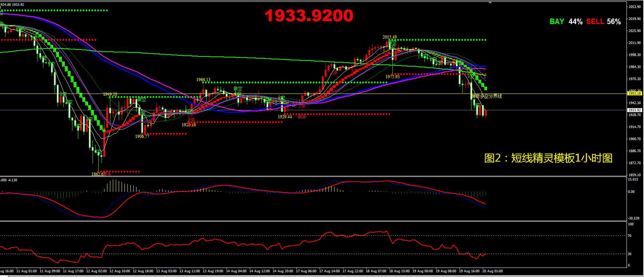Click 1942.30 on the price scale
Image resolution: width=644 pixels, height=277 pixels.
coord(634,103)
